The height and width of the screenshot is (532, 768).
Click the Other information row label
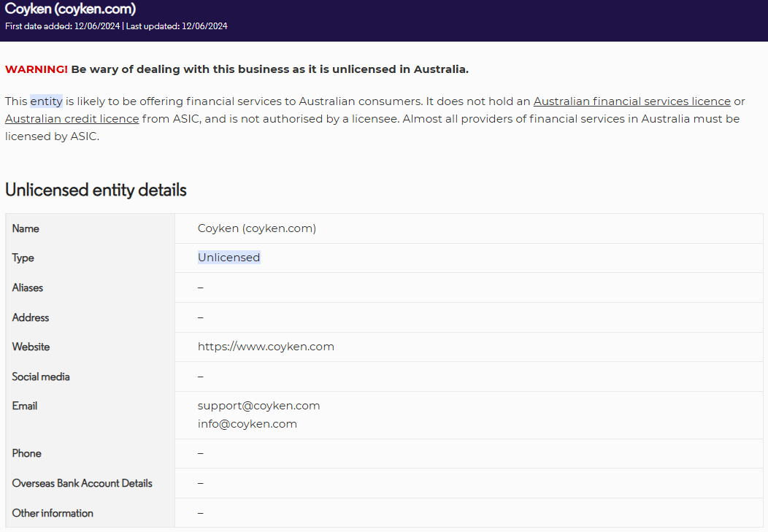53,513
